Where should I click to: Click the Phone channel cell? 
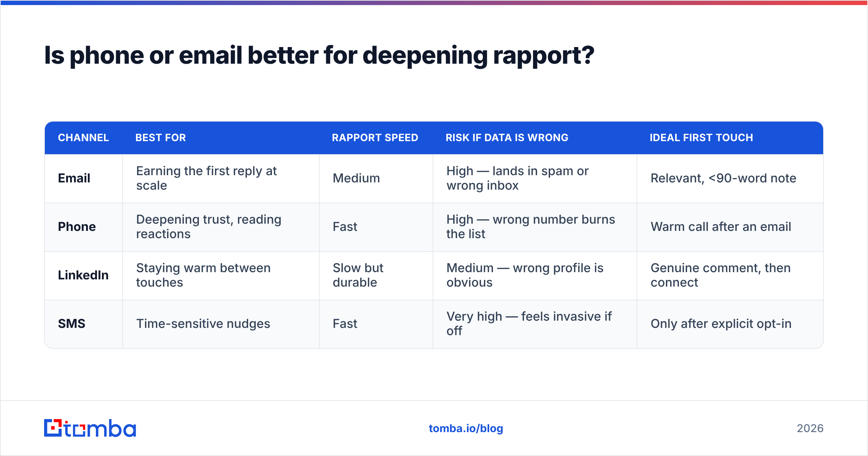click(x=84, y=227)
